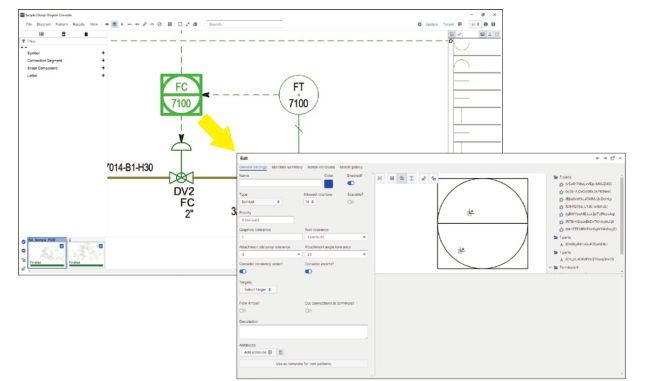Pop out the Edit dialog window
The image size is (650, 381).
pyautogui.click(x=612, y=158)
